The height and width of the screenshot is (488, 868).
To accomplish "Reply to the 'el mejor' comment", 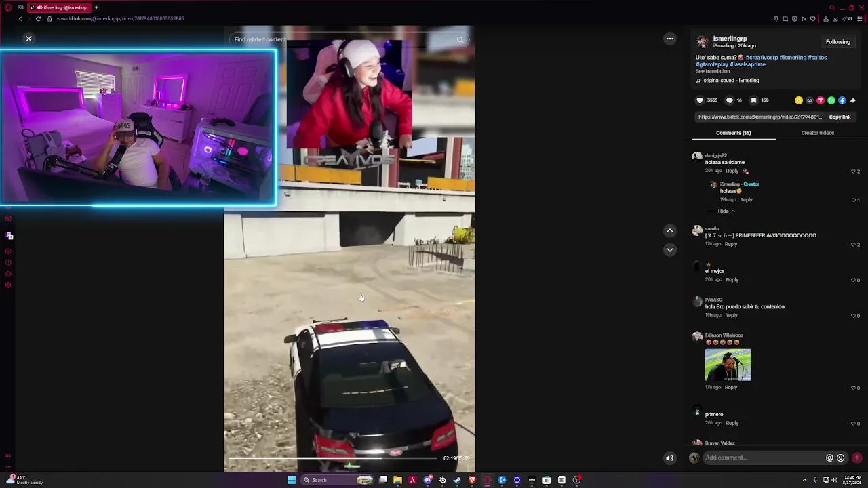I will [x=732, y=279].
